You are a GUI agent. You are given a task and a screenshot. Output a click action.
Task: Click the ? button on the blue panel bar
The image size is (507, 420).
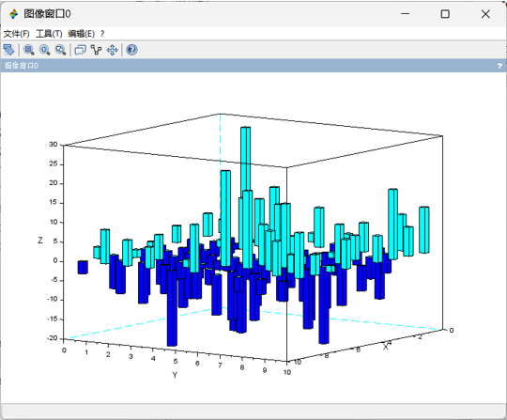499,66
